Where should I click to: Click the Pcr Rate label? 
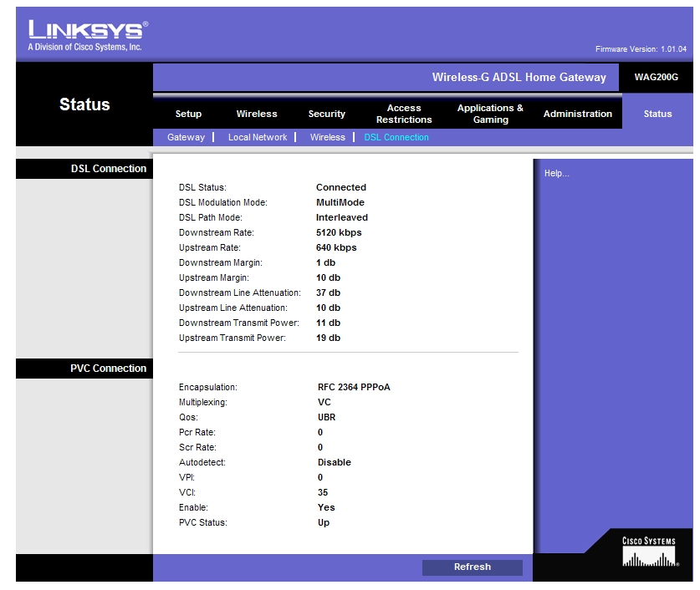coord(197,433)
